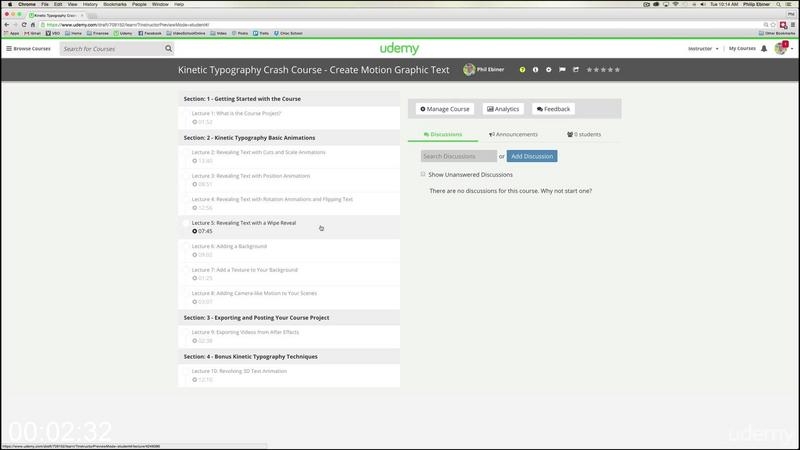Open Lecture 6: Adding a Background
The image size is (800, 450).
(x=289, y=251)
